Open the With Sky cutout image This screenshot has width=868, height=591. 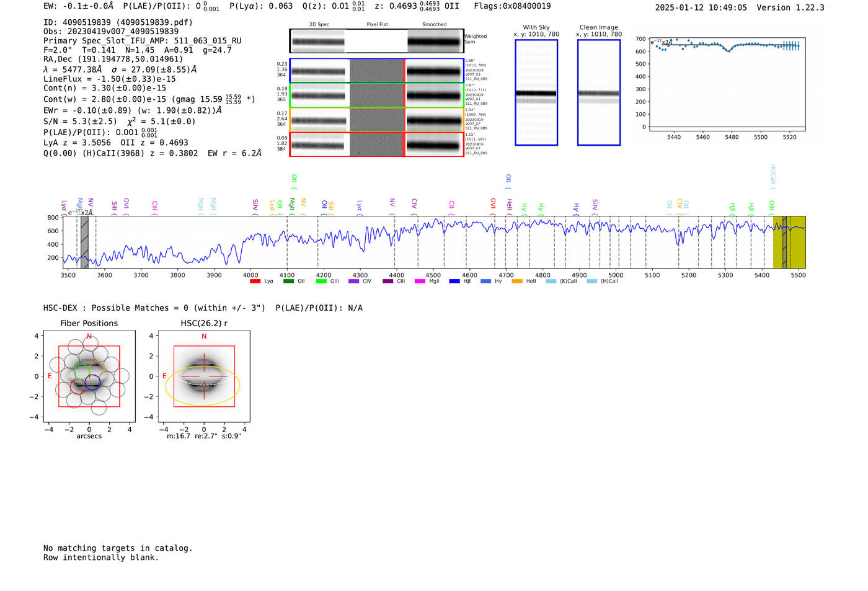536,93
